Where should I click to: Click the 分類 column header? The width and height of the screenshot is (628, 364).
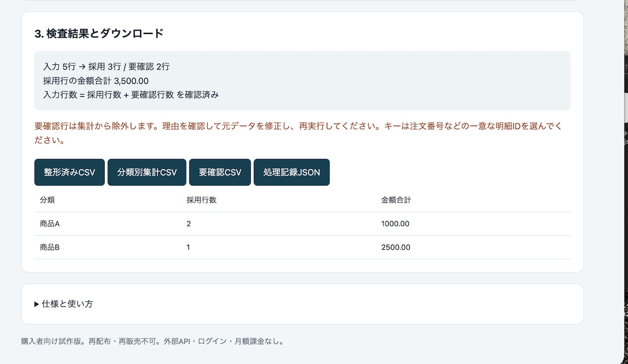pos(47,200)
